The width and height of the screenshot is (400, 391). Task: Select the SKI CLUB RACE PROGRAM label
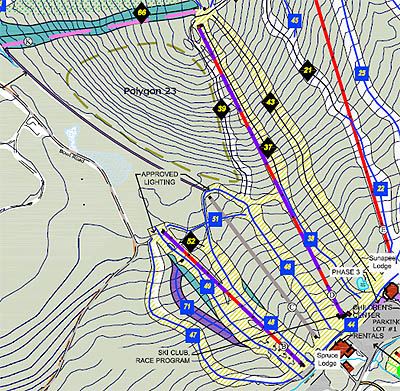click(163, 356)
